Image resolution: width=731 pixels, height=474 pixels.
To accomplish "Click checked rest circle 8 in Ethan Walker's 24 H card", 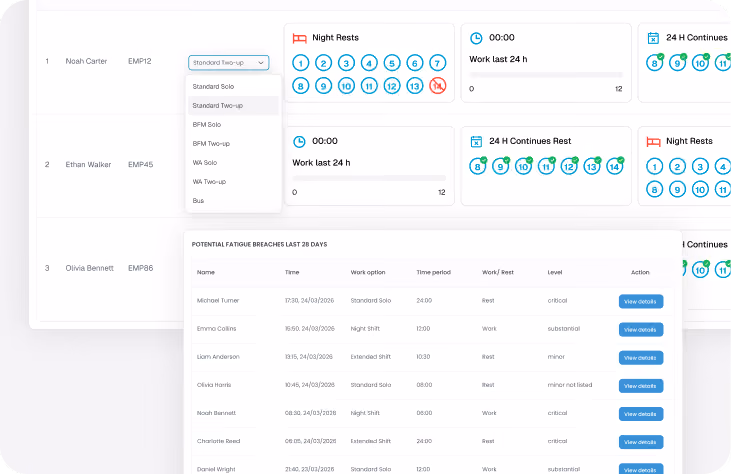I will pos(477,166).
